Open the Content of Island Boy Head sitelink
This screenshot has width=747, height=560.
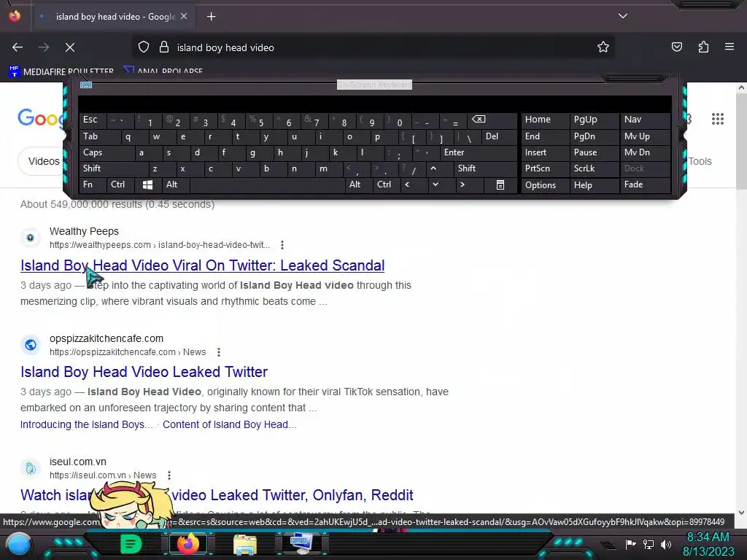click(x=230, y=424)
